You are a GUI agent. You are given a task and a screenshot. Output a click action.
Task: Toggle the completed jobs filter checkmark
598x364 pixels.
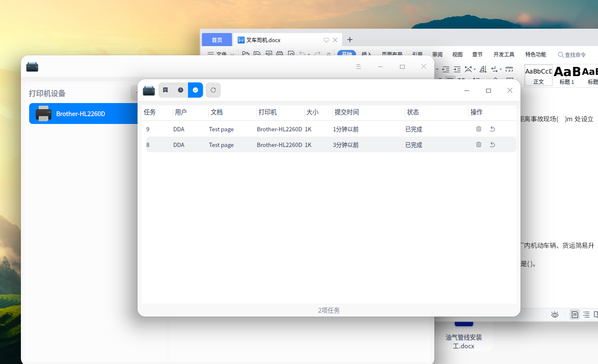(195, 90)
